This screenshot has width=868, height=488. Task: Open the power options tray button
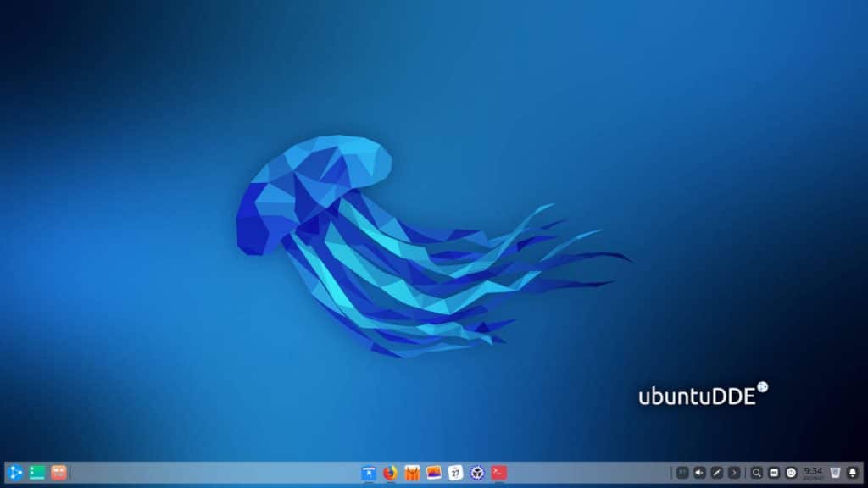[791, 472]
